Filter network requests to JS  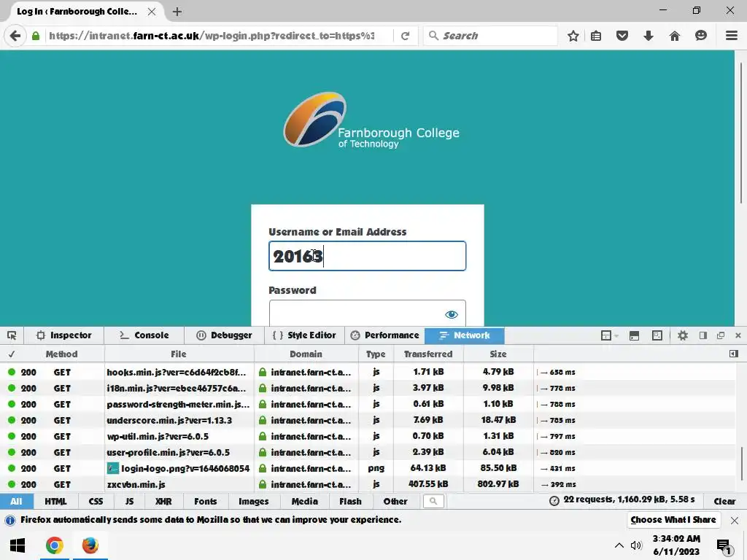pyautogui.click(x=129, y=501)
